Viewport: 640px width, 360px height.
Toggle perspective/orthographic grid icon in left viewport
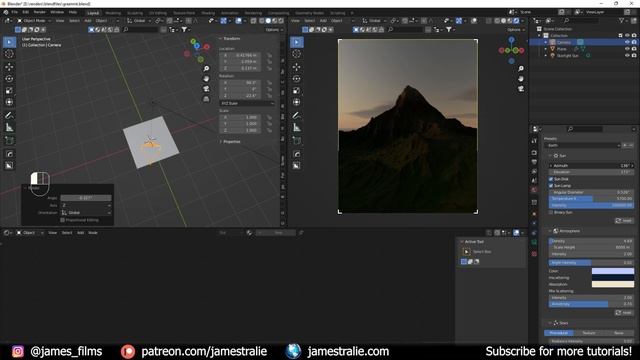click(x=206, y=99)
